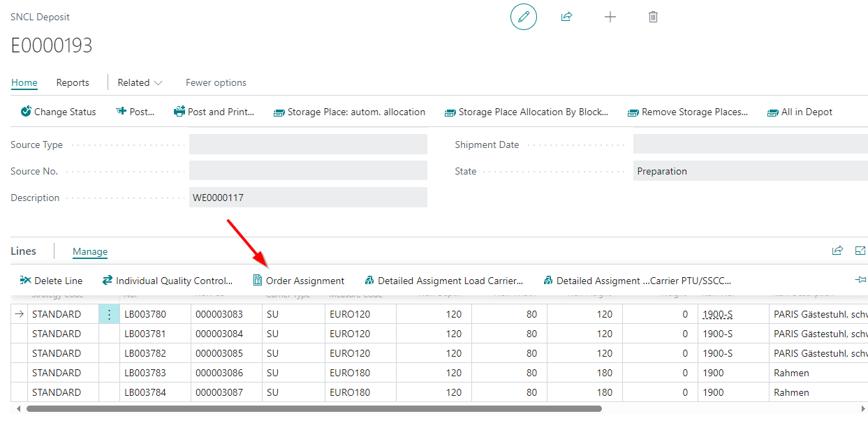Click Post and Print action
The image size is (868, 430).
[x=214, y=112]
